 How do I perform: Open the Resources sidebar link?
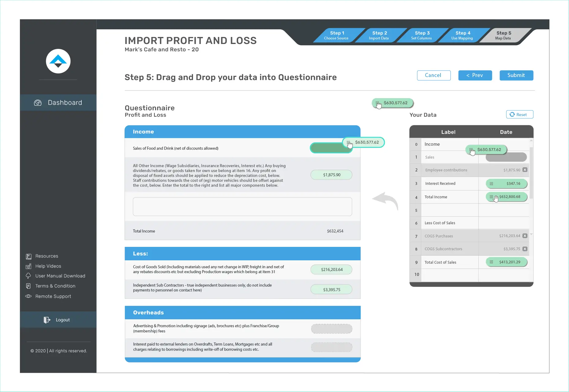(46, 256)
